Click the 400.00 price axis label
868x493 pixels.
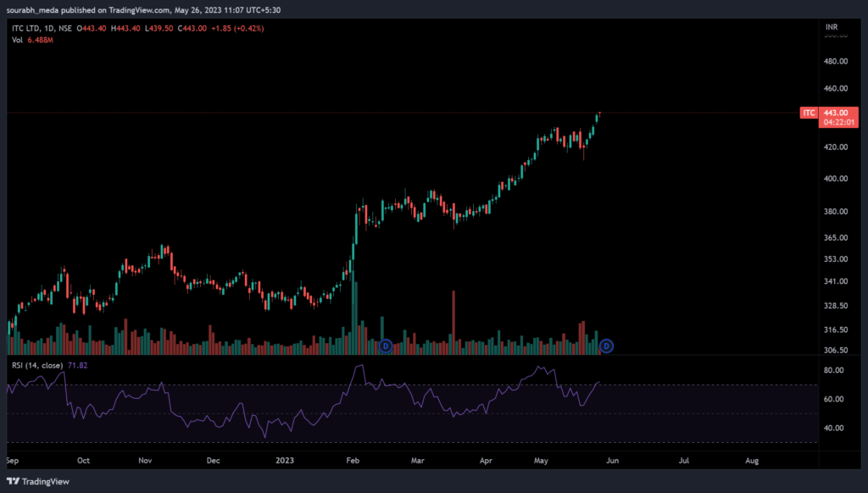point(836,179)
